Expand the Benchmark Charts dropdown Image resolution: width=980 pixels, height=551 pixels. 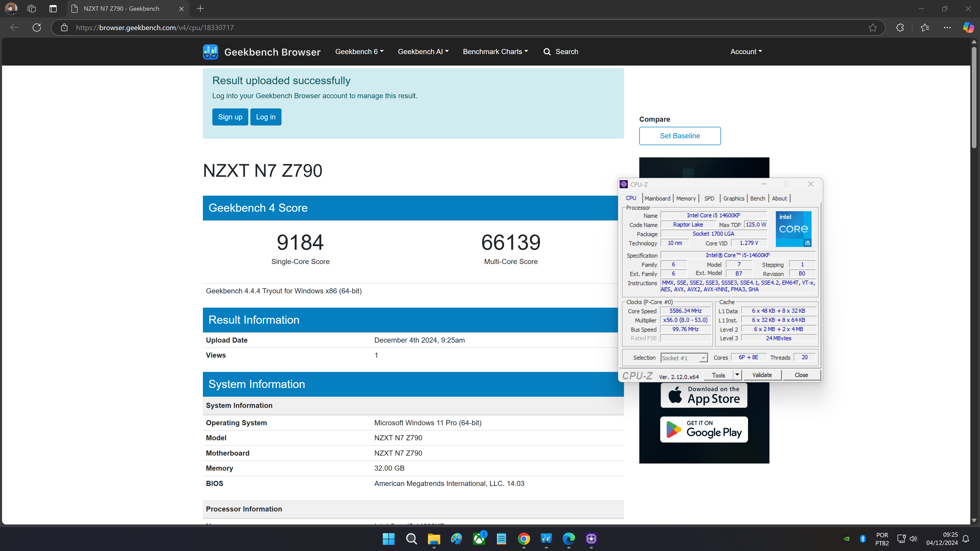[495, 52]
